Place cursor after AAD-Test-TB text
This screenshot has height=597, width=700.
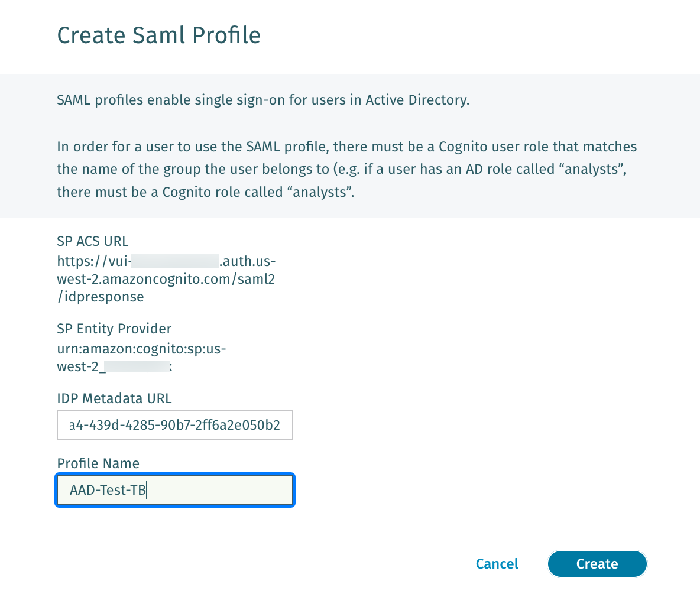146,489
